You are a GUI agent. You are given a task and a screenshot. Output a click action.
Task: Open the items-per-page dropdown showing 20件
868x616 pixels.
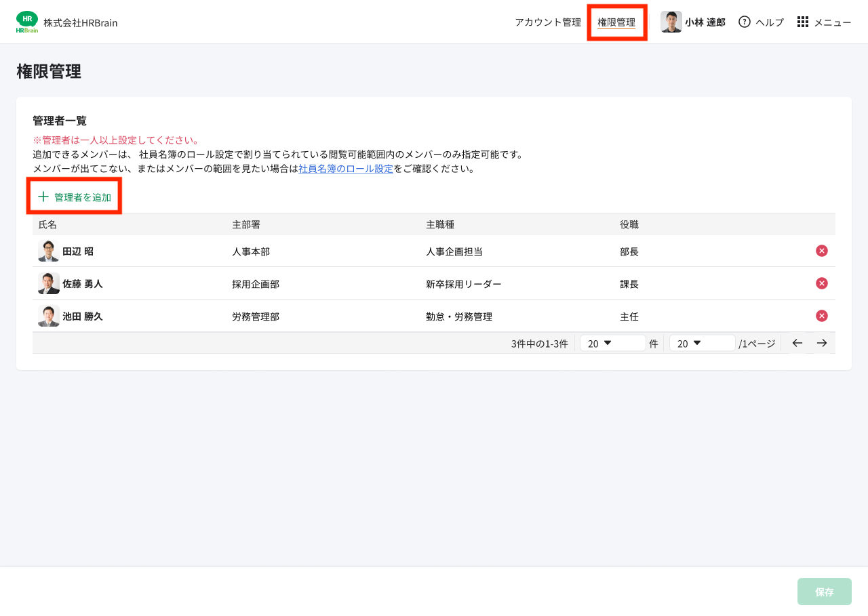[x=612, y=343]
